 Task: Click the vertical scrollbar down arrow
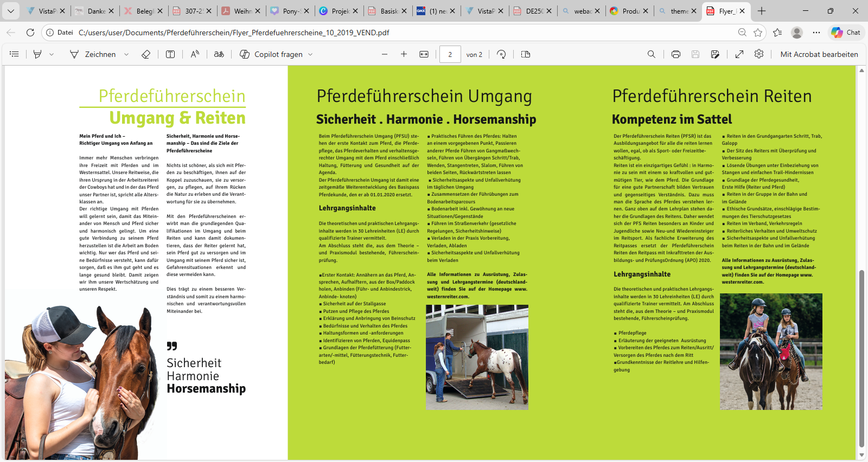click(x=861, y=455)
